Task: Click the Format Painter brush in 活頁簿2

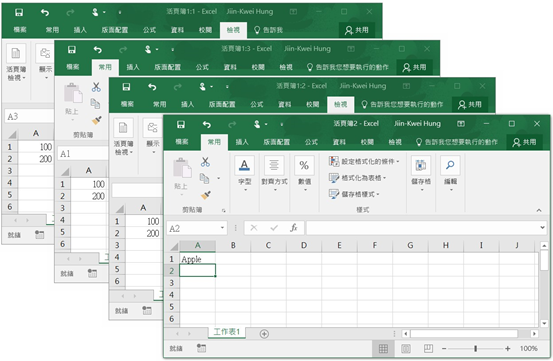Action: tap(205, 195)
